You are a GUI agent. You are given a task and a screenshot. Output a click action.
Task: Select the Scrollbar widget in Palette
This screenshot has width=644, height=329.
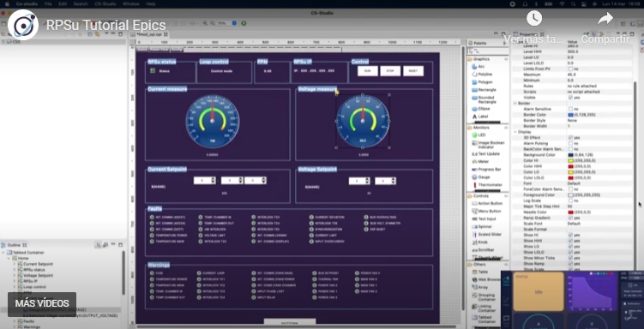[483, 250]
